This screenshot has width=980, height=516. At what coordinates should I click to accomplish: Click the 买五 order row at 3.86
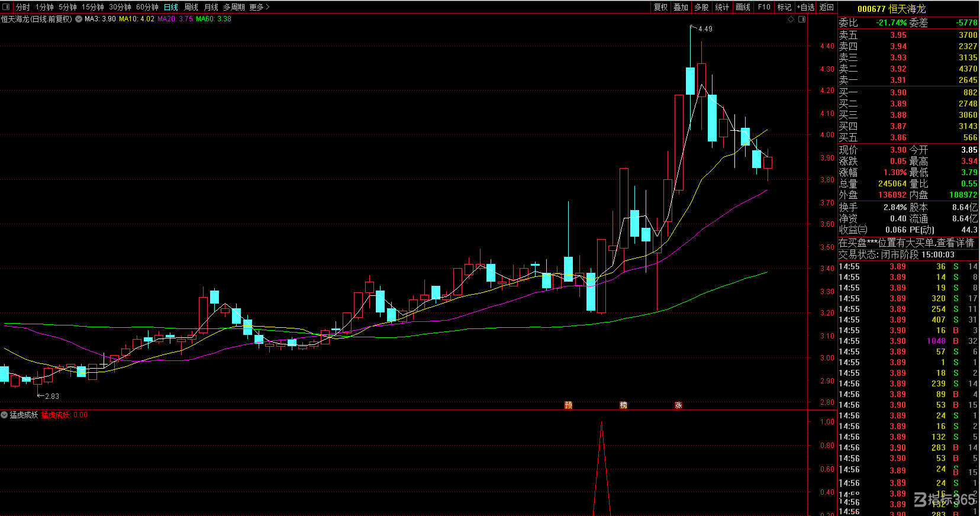(908, 137)
